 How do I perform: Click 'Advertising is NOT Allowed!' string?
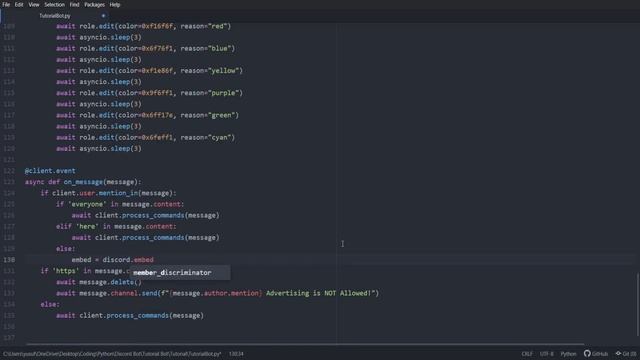pos(319,293)
